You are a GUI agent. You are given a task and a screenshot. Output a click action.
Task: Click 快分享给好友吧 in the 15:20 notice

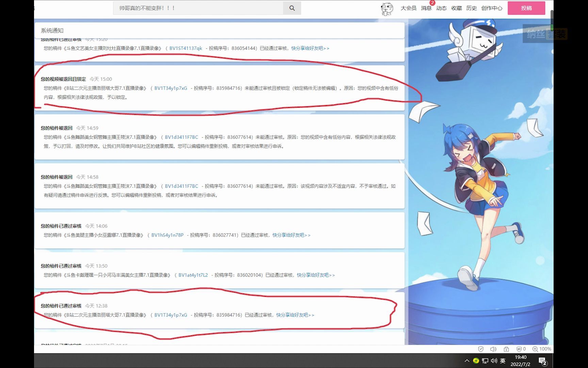(310, 48)
